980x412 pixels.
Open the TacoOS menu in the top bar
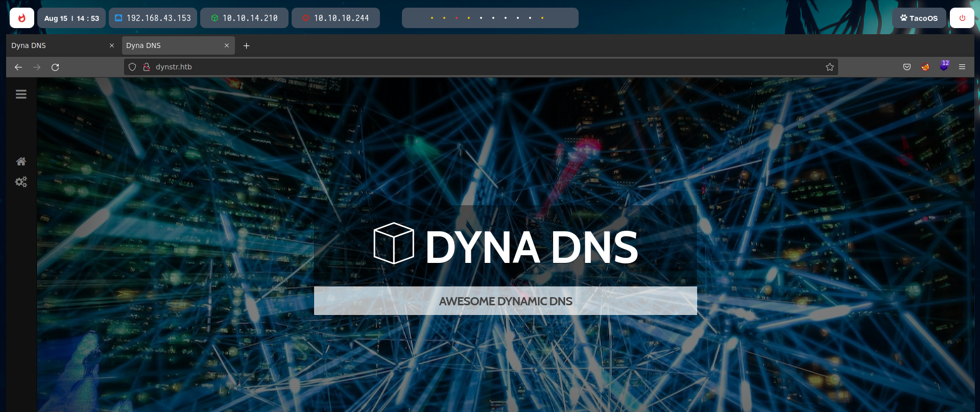[x=919, y=18]
